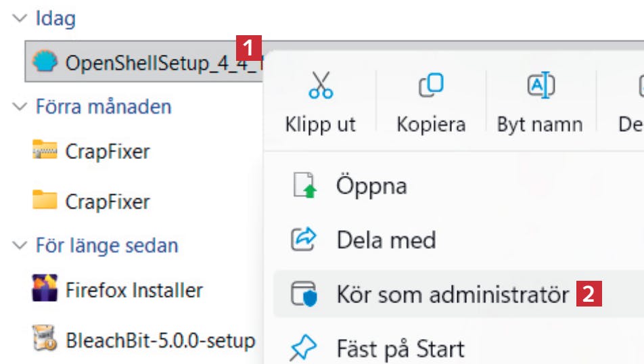Choose Dela med in the context menu
This screenshot has width=644, height=364.
click(386, 240)
